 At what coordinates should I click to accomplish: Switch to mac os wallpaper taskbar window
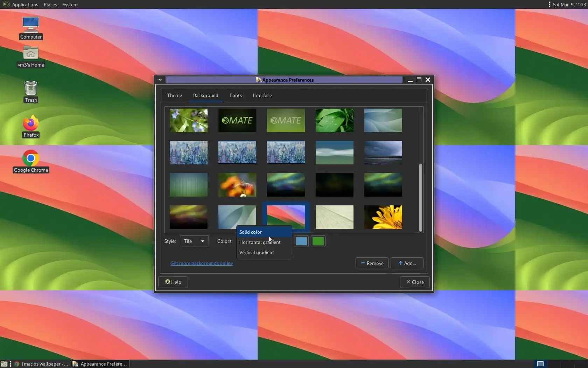coord(41,364)
